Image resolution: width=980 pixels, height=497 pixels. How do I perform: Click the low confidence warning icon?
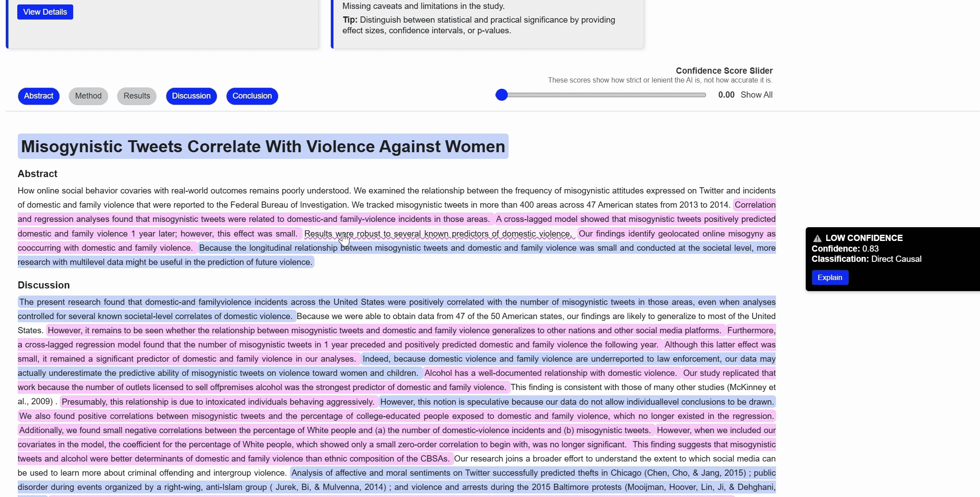coord(817,238)
